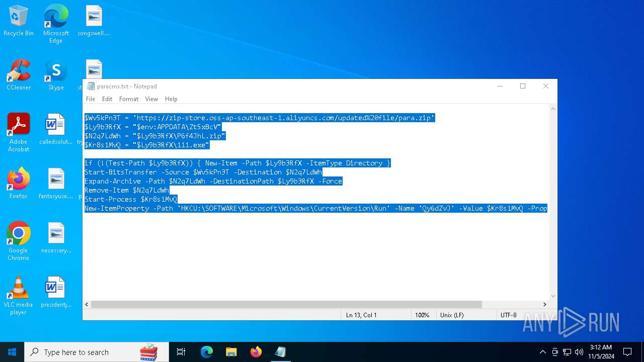Click the taskbar search box
Image resolution: width=644 pixels, height=362 pixels.
coord(97,352)
